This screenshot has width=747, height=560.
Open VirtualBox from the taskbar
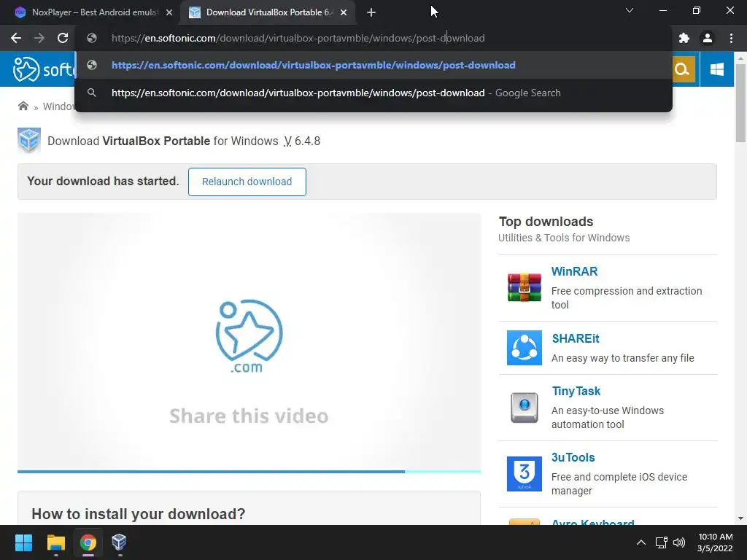pyautogui.click(x=119, y=542)
